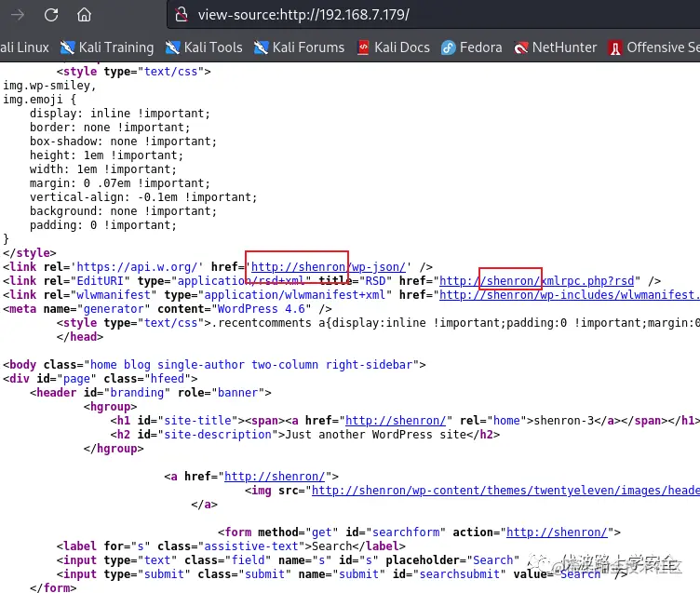Open the Kali Docs bookmark
700x593 pixels.
[394, 47]
